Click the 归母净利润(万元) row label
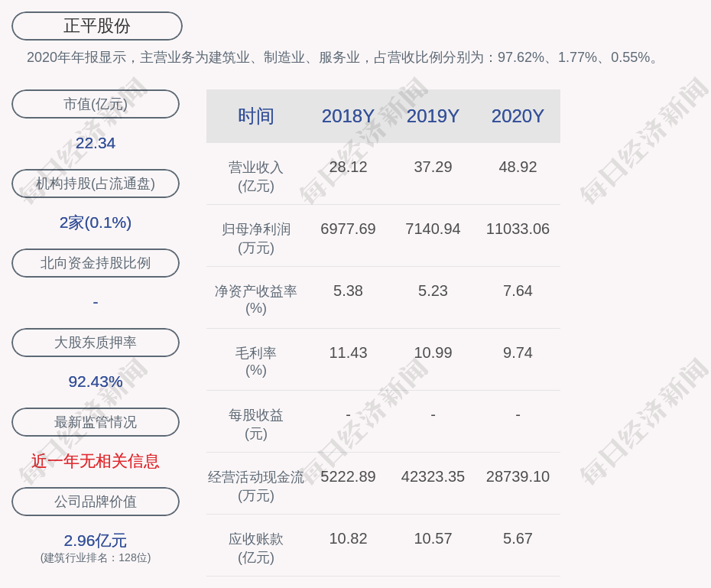The image size is (711, 588). pyautogui.click(x=256, y=239)
